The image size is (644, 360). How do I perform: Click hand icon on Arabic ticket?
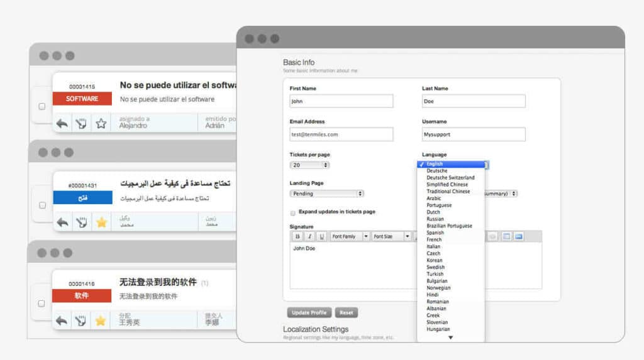point(82,222)
